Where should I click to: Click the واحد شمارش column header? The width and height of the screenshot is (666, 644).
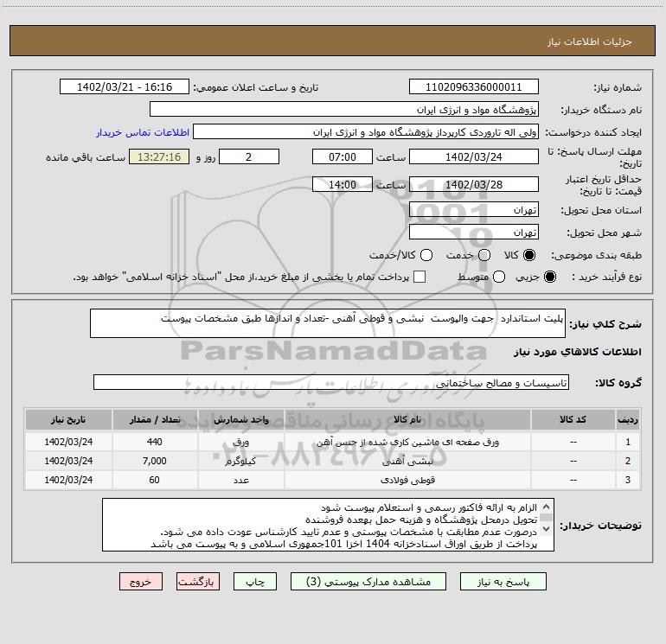(x=240, y=419)
